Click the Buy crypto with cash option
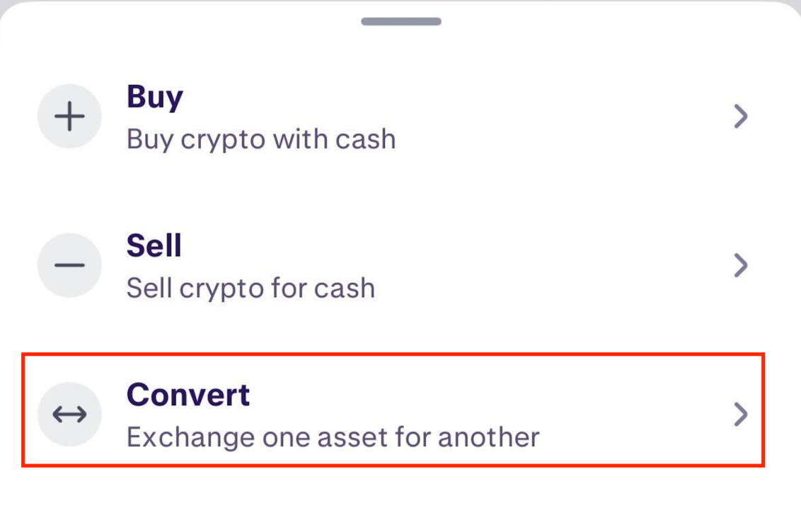801x532 pixels. coord(260,139)
